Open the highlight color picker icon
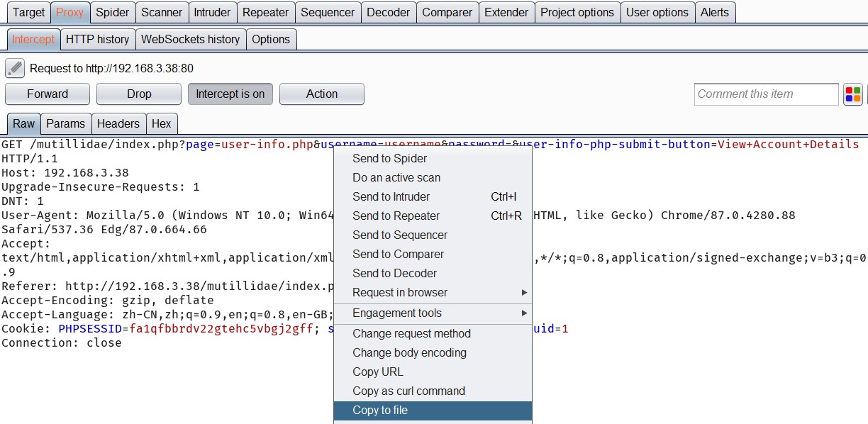Viewport: 868px width, 424px height. tap(853, 94)
